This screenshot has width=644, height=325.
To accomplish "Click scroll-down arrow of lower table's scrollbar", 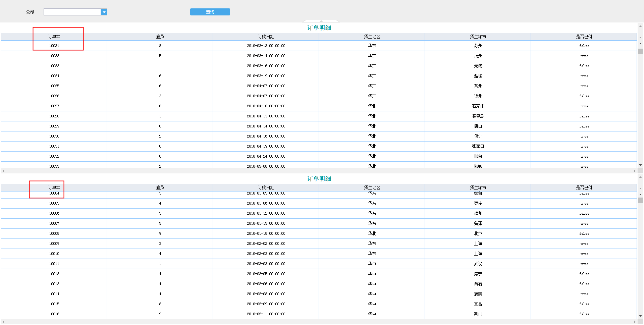I will (640, 316).
